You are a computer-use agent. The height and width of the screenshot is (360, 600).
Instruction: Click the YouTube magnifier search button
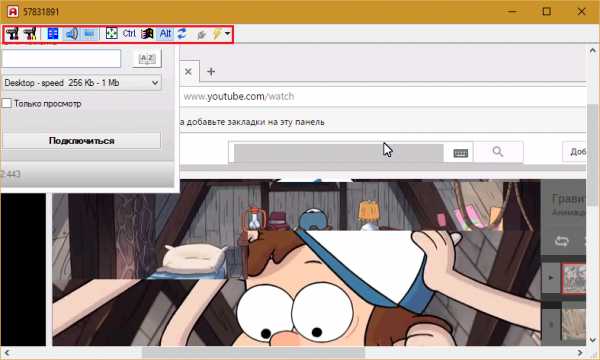[498, 152]
